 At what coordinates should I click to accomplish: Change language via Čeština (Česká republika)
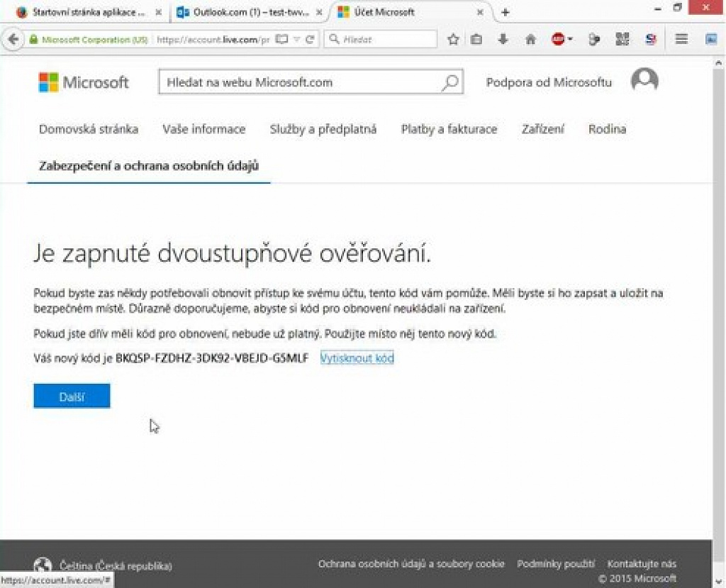click(x=116, y=566)
